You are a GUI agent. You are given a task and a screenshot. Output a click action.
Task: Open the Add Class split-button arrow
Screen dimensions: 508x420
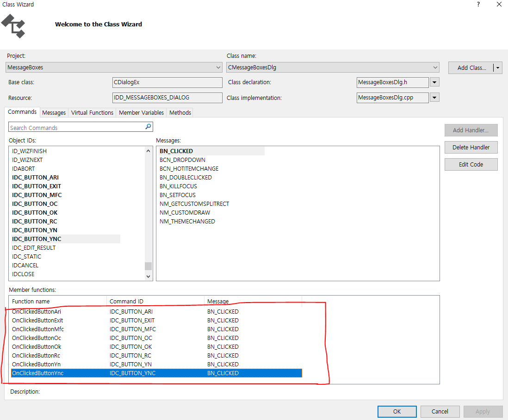point(498,68)
